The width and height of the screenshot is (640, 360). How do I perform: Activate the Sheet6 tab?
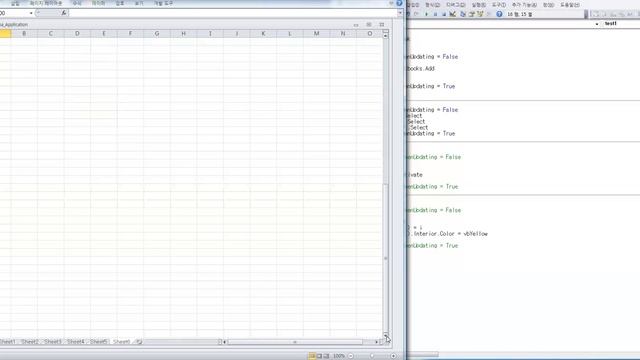[121, 342]
